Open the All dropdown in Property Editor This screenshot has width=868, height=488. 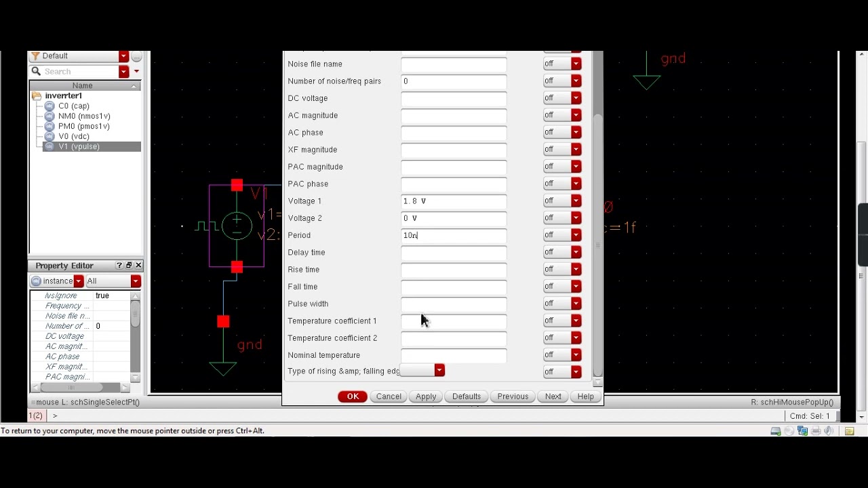[x=136, y=281]
